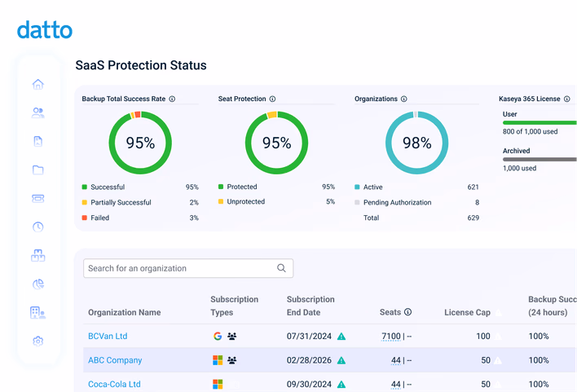577x392 pixels.
Task: Click the License Cap column header
Action: (467, 312)
